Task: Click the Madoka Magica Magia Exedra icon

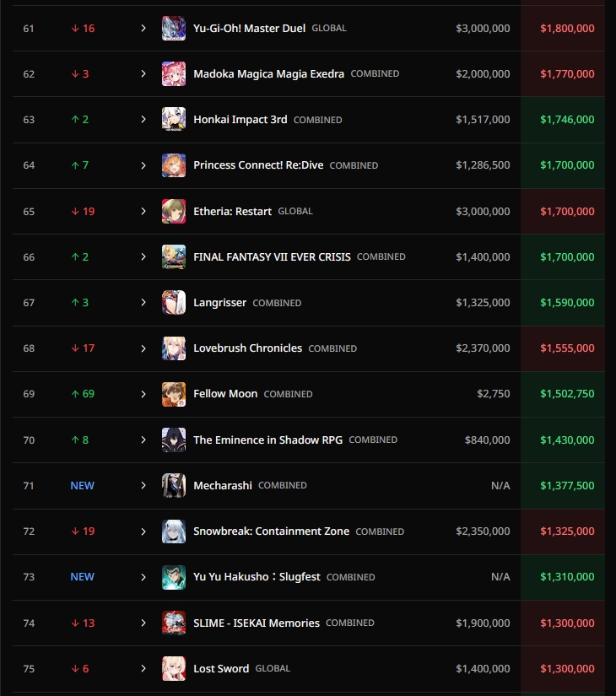Action: [174, 74]
